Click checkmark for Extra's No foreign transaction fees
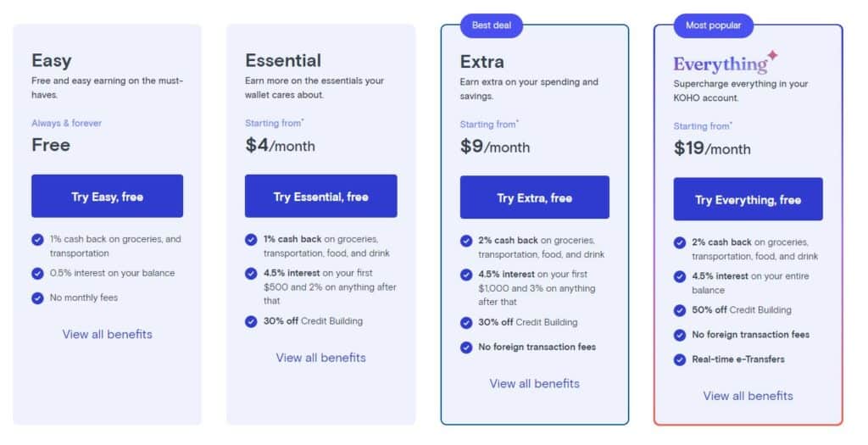This screenshot has width=868, height=445. [466, 348]
